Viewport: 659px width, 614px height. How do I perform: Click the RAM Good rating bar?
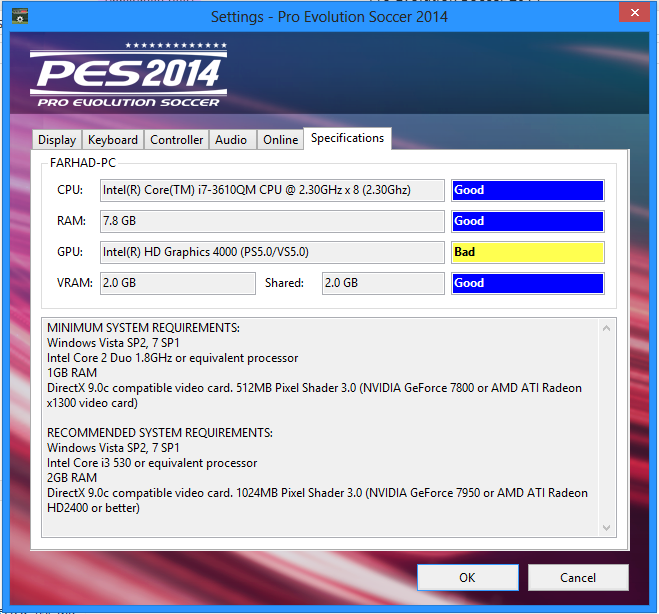pyautogui.click(x=528, y=221)
